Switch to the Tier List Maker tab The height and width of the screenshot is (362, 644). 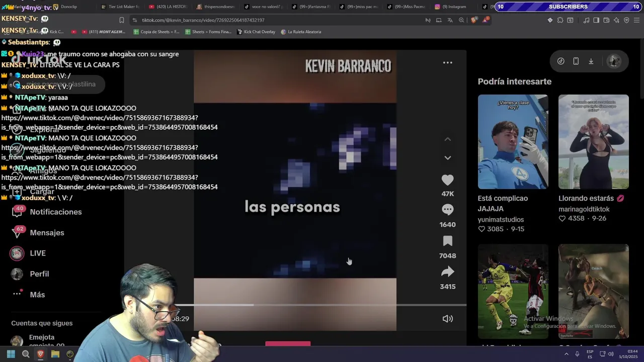120,7
